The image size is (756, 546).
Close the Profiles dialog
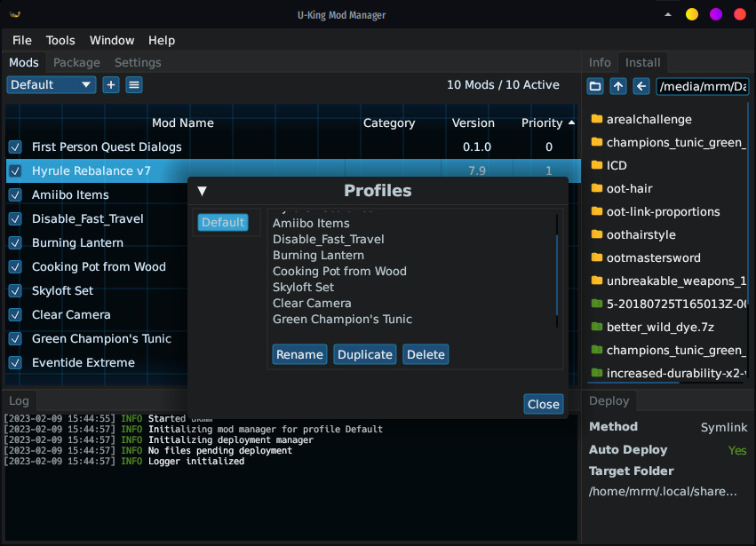(543, 403)
